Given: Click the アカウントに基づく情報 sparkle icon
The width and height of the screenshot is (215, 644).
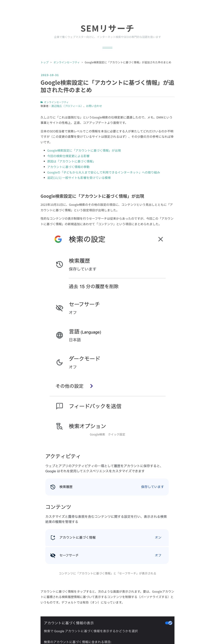Looking at the screenshot, I should (x=53, y=538).
